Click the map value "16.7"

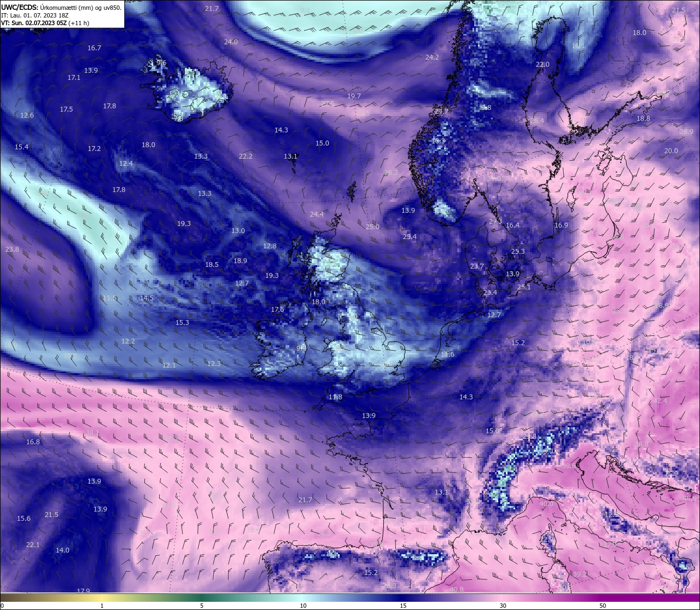94,48
